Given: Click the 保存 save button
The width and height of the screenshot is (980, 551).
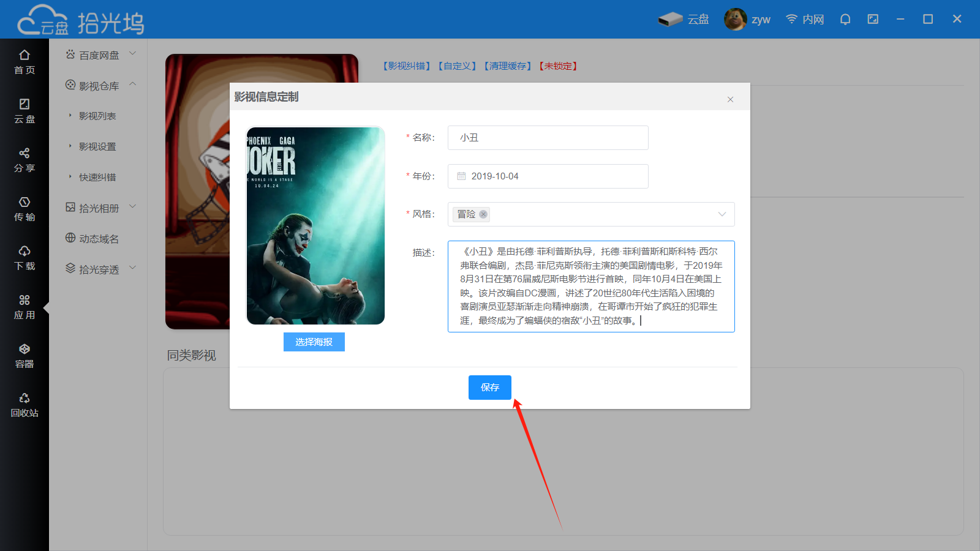Looking at the screenshot, I should (x=490, y=388).
